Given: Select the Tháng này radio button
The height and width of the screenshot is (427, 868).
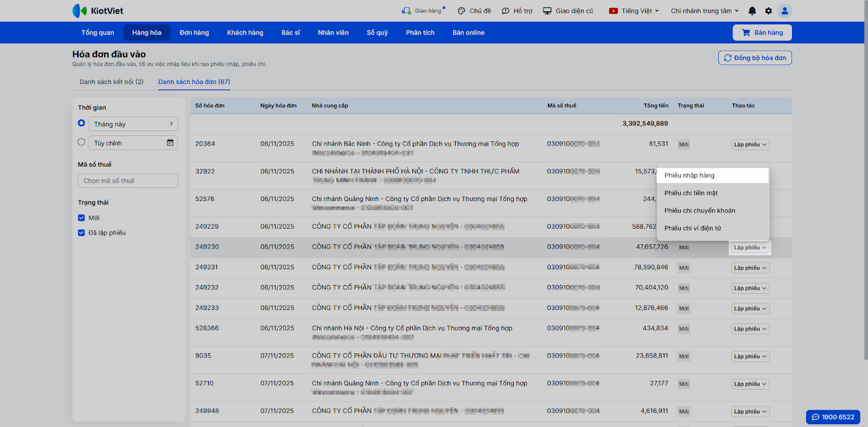Looking at the screenshot, I should pyautogui.click(x=81, y=124).
